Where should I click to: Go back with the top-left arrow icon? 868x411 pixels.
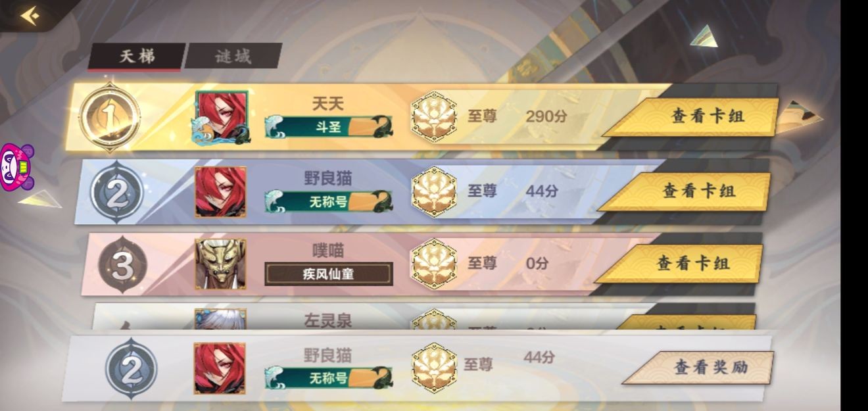29,16
